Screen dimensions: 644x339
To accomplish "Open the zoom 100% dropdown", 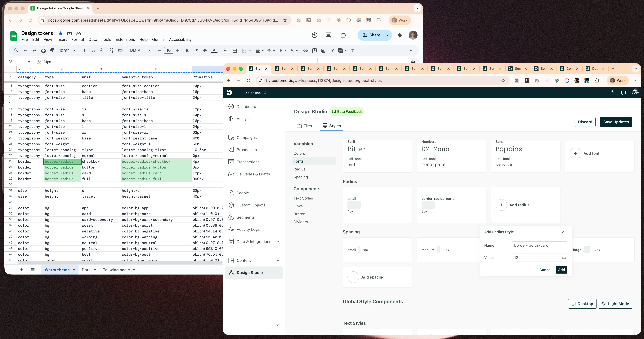I will coord(67,51).
